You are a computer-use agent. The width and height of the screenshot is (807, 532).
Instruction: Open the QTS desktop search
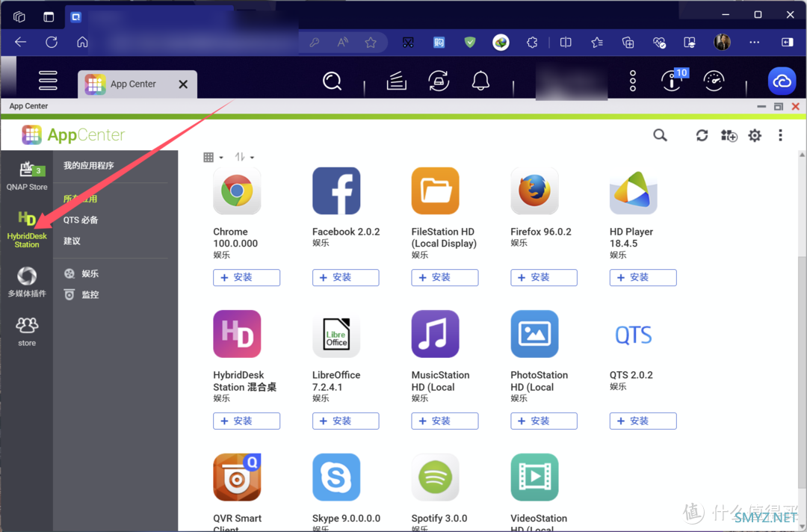[x=332, y=81]
